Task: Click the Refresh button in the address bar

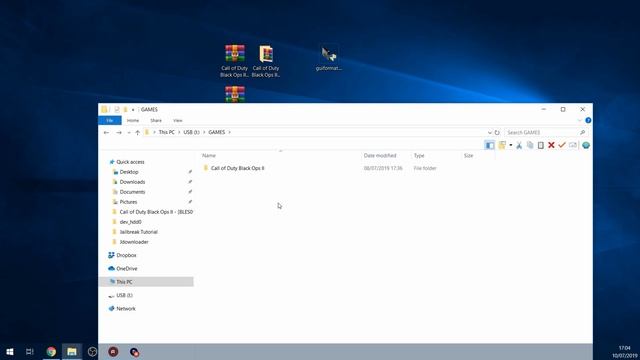Action: click(x=497, y=132)
